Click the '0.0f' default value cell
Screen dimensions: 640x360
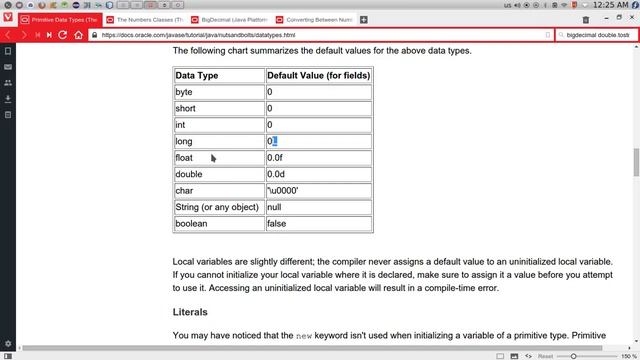[x=319, y=158]
